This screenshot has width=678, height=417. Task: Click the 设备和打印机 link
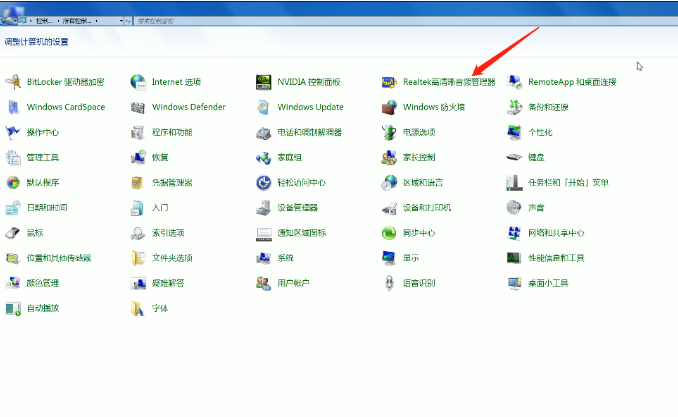click(427, 208)
